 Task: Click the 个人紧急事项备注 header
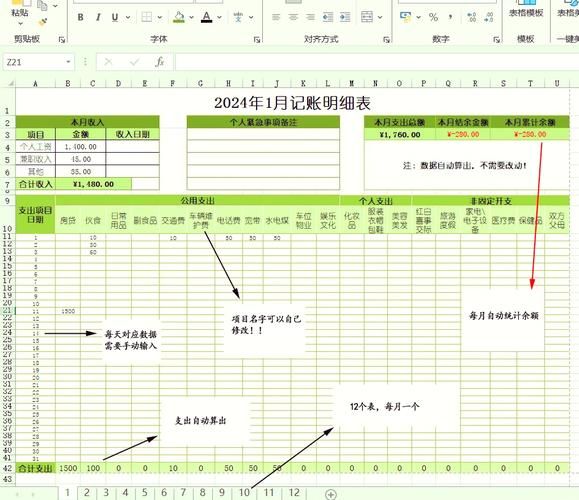pyautogui.click(x=263, y=122)
